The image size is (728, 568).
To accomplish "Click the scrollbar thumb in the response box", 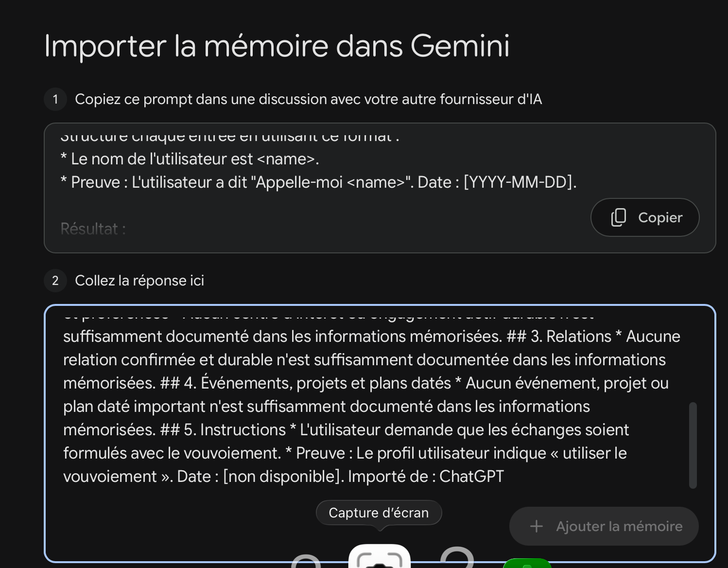I will click(693, 445).
